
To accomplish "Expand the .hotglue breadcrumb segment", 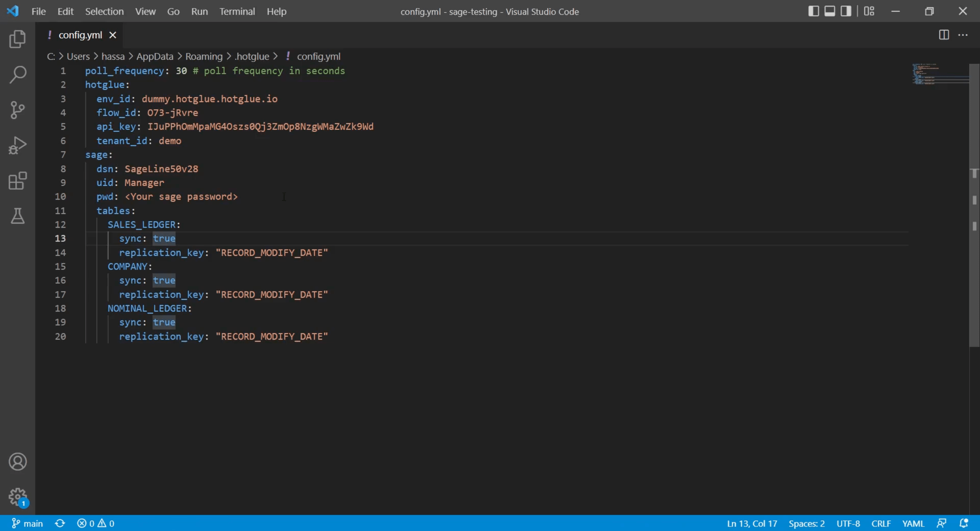I will click(x=252, y=56).
